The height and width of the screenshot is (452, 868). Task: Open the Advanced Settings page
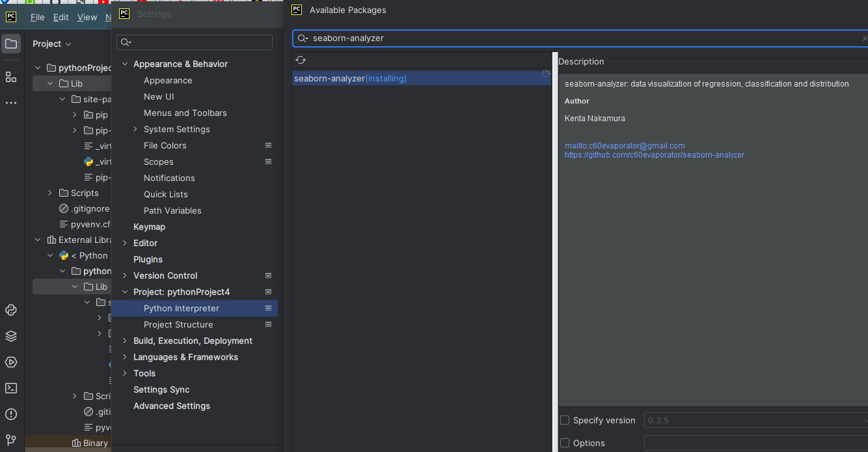[x=172, y=406]
